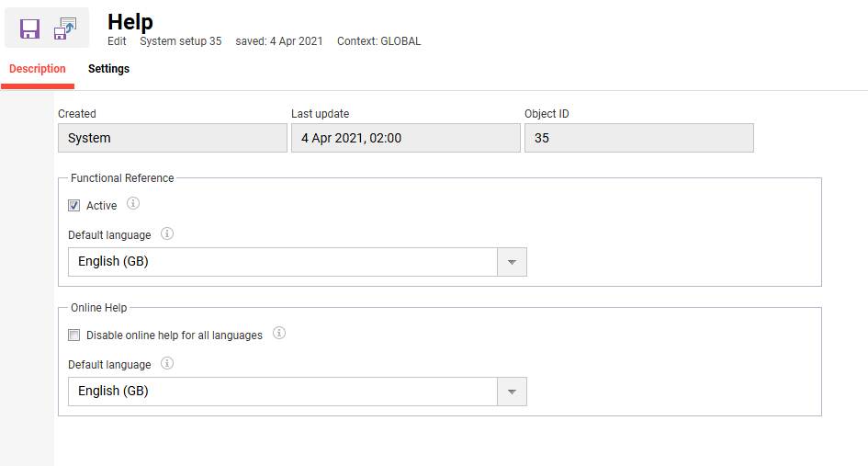Click the 'Last update' field label
Image resolution: width=868 pixels, height=466 pixels.
click(x=320, y=114)
